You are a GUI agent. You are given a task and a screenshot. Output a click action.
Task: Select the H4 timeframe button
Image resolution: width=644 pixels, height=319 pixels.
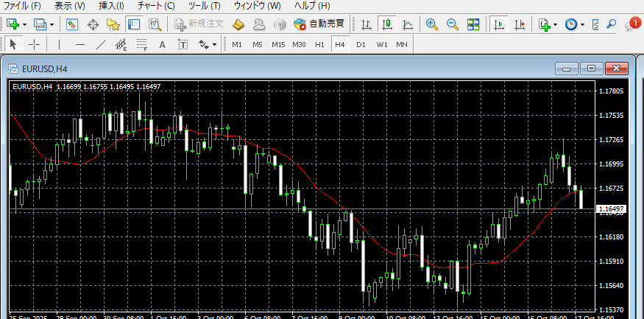[x=339, y=44]
